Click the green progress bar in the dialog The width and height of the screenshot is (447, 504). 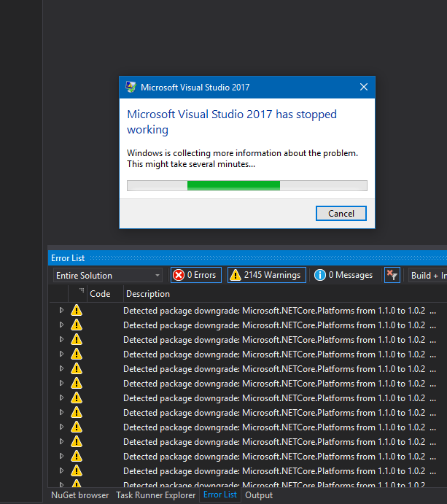[x=246, y=185]
